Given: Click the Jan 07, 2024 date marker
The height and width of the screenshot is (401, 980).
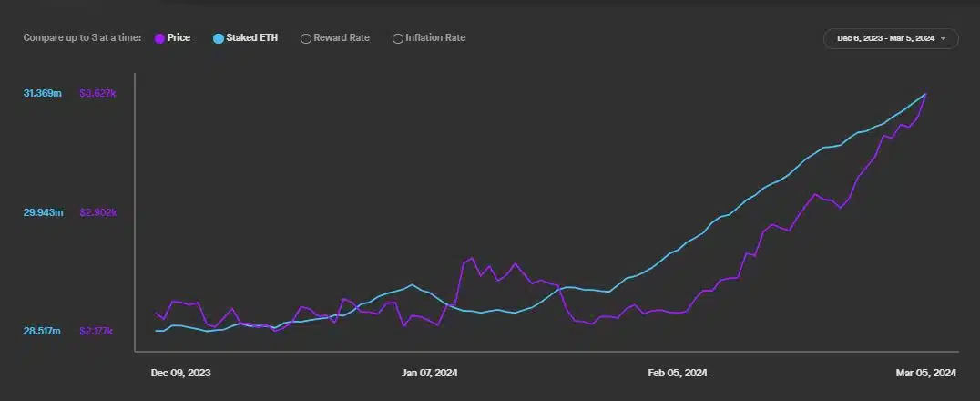Looking at the screenshot, I should [x=431, y=373].
